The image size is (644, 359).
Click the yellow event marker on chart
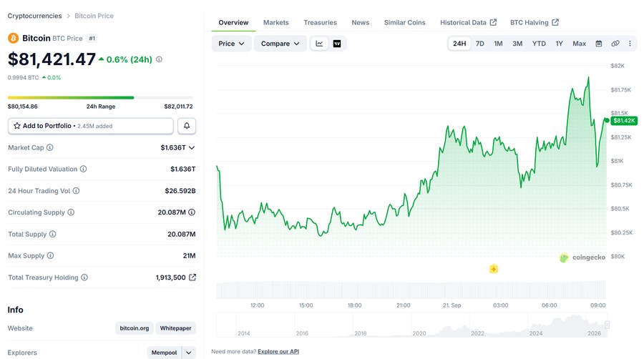494,269
